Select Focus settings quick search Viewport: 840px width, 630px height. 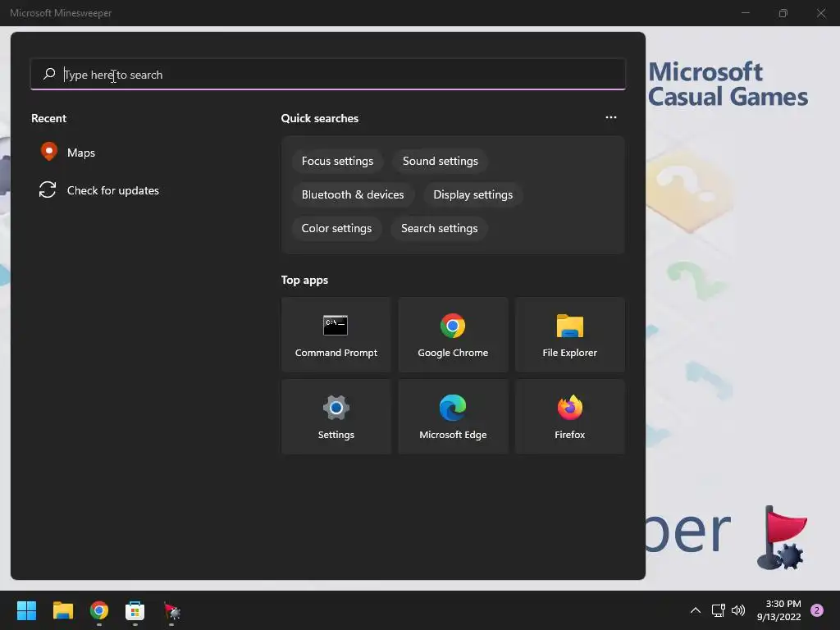(x=337, y=162)
